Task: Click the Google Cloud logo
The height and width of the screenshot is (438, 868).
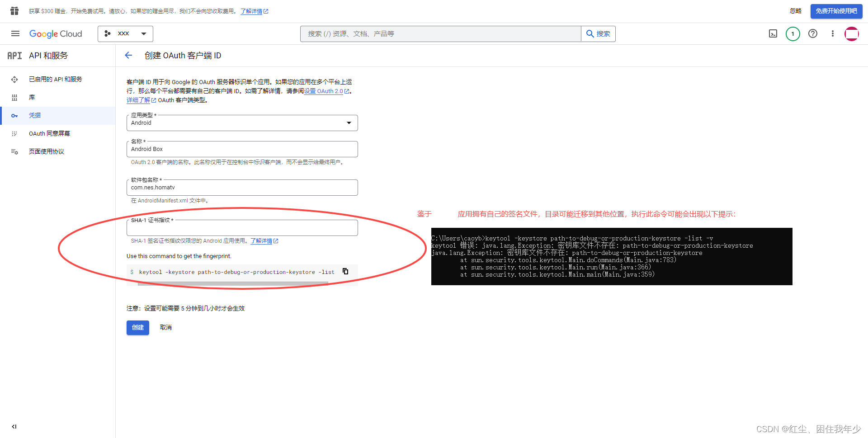Action: point(56,34)
